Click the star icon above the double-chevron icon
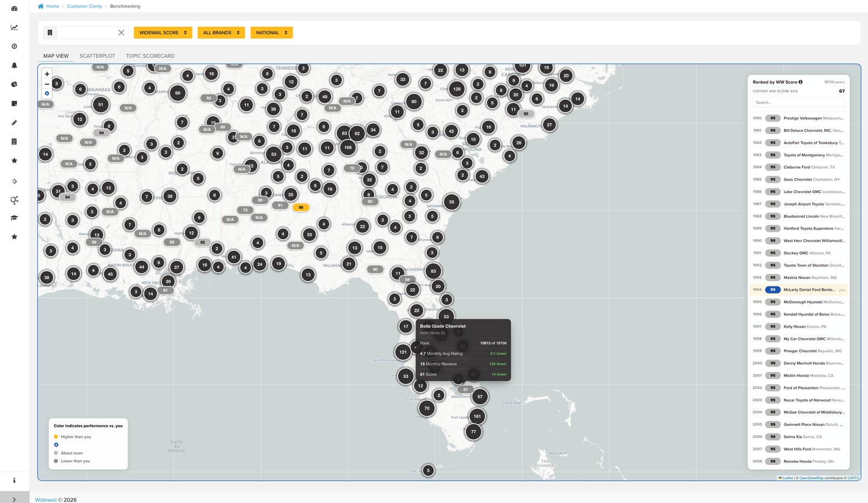This screenshot has height=503, width=868. pyautogui.click(x=14, y=161)
